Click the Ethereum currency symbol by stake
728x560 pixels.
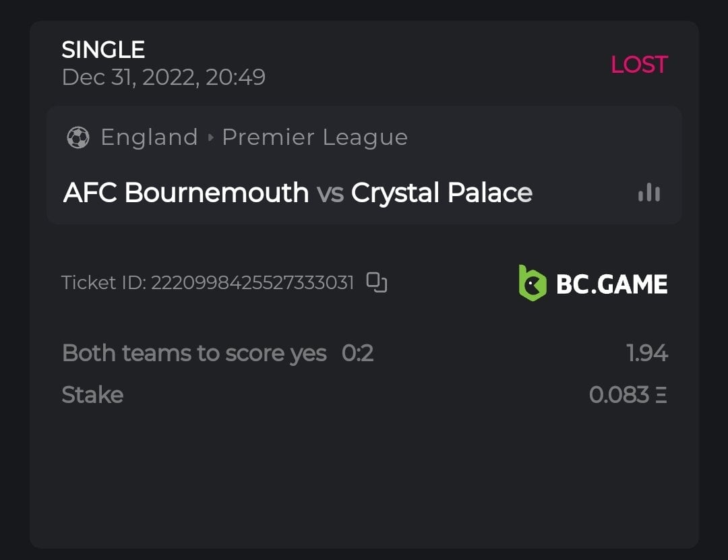tap(661, 395)
